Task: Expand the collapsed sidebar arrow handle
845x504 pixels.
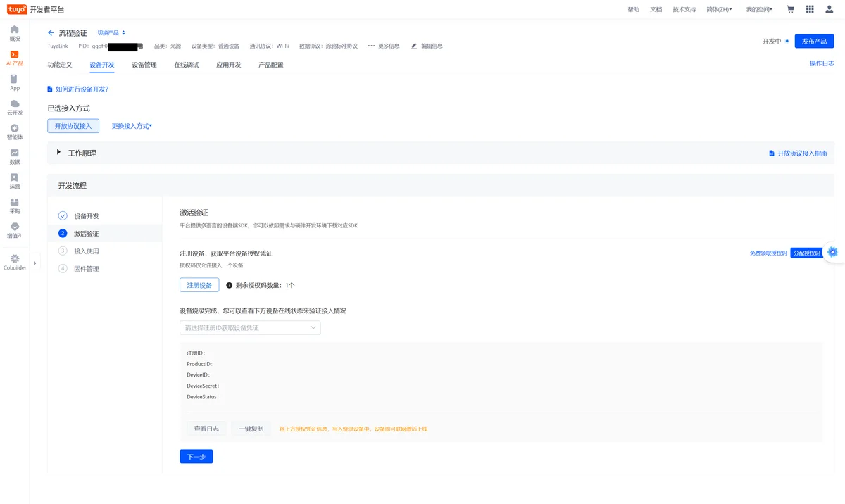Action: tap(35, 263)
